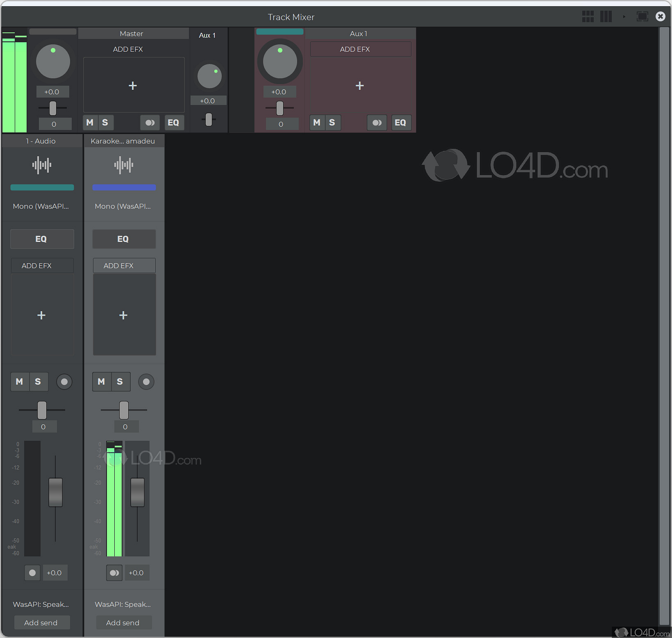Mute the 1 - Audio track
This screenshot has height=638, width=672.
[x=20, y=382]
